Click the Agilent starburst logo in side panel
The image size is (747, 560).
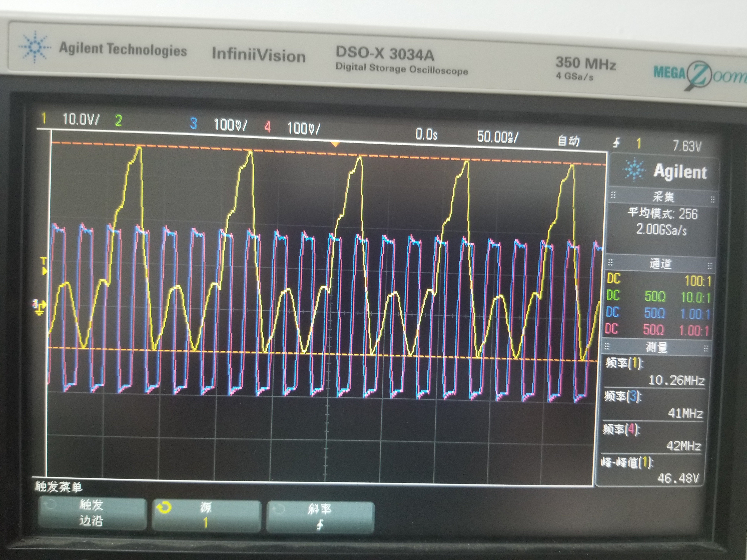pyautogui.click(x=634, y=169)
